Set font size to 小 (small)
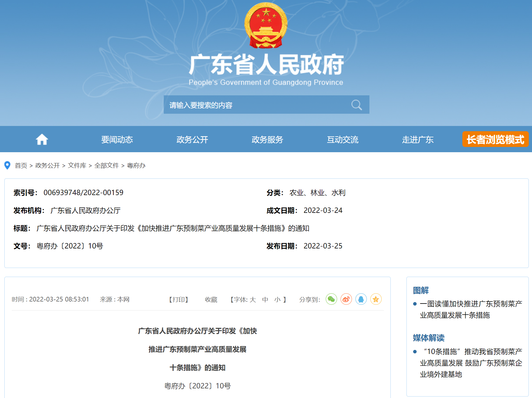The width and height of the screenshot is (532, 398). (277, 299)
